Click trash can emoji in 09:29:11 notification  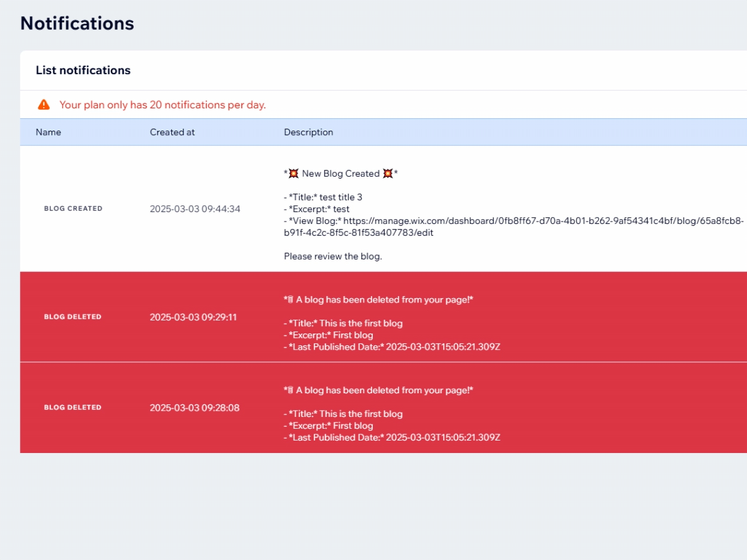pos(290,300)
